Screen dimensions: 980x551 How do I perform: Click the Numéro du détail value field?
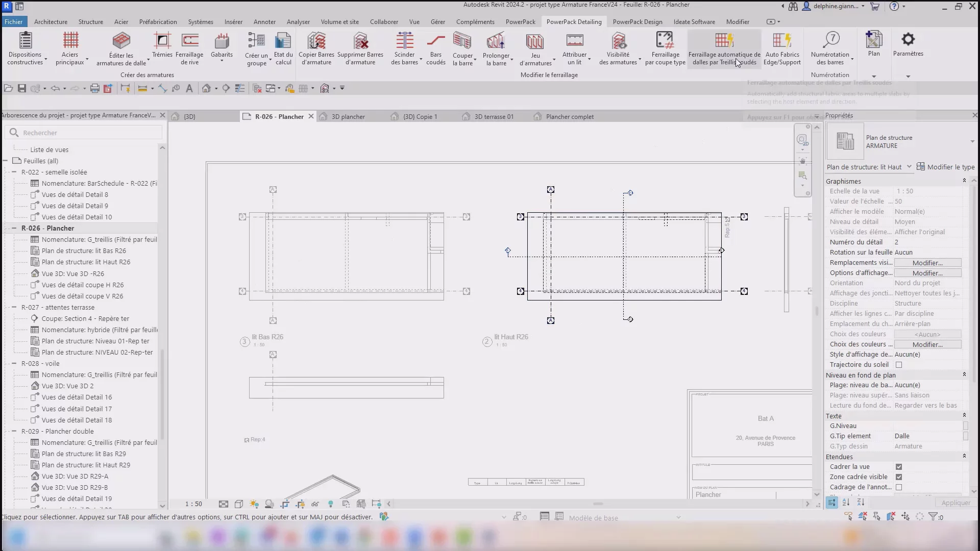(x=927, y=242)
